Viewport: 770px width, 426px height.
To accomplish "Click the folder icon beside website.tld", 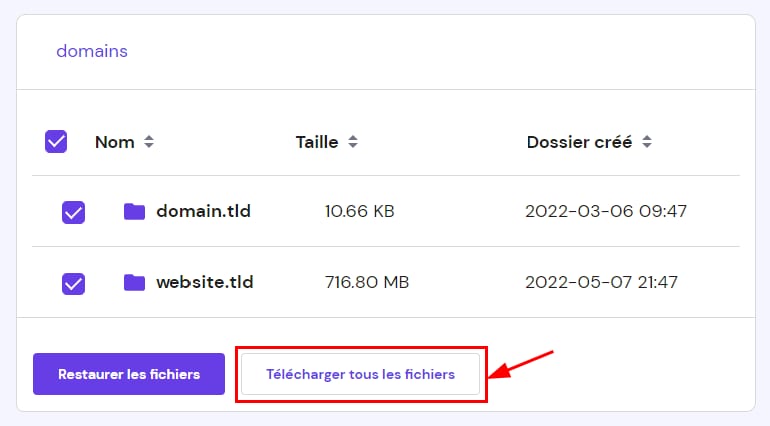I will coord(134,282).
